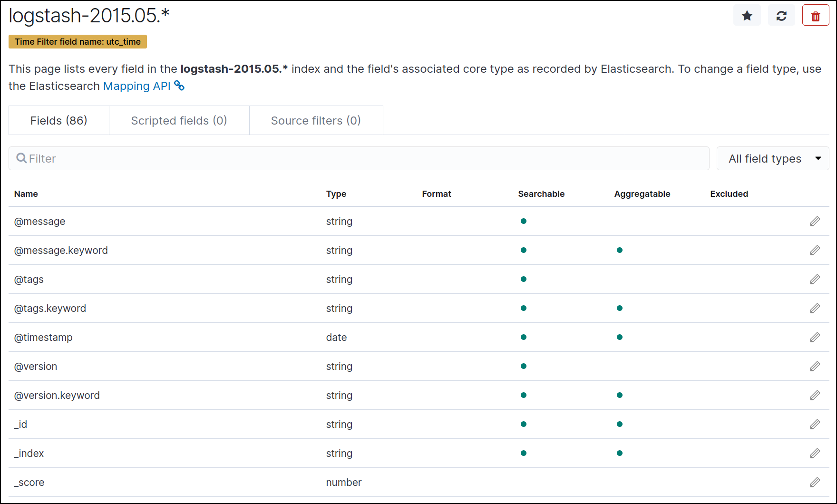The width and height of the screenshot is (837, 504).
Task: Click the search magnifier icon in Filter
Action: (21, 158)
